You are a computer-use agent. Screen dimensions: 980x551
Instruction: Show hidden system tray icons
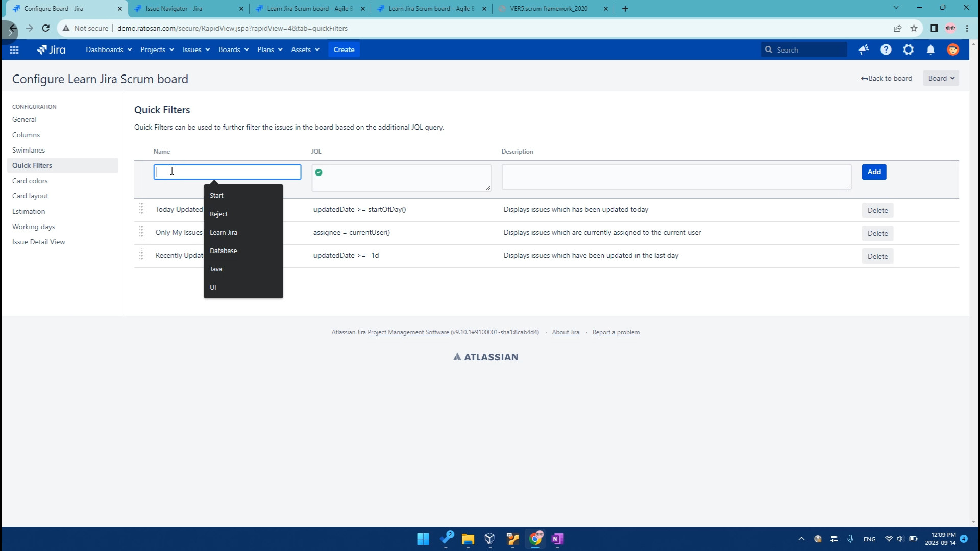[801, 539]
